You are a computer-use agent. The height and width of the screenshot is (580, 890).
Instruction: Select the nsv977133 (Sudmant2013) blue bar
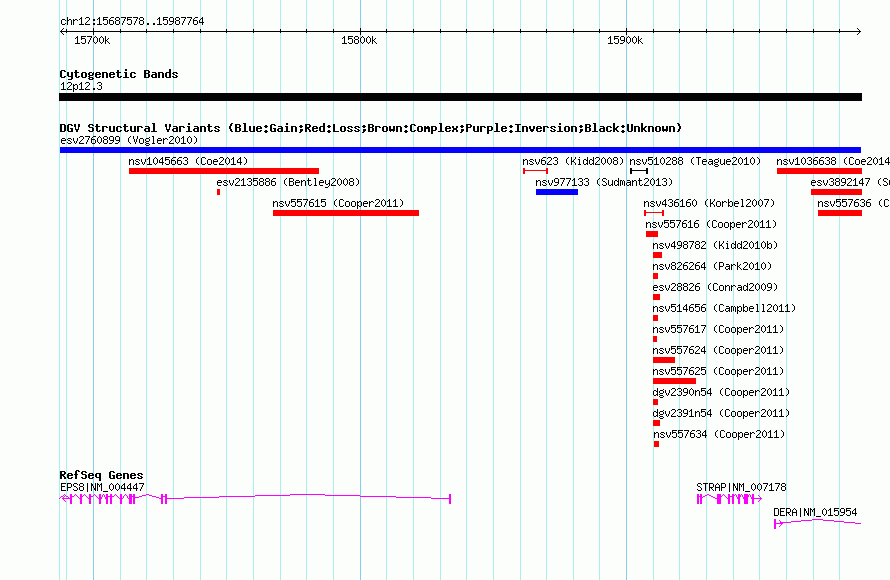click(x=557, y=192)
